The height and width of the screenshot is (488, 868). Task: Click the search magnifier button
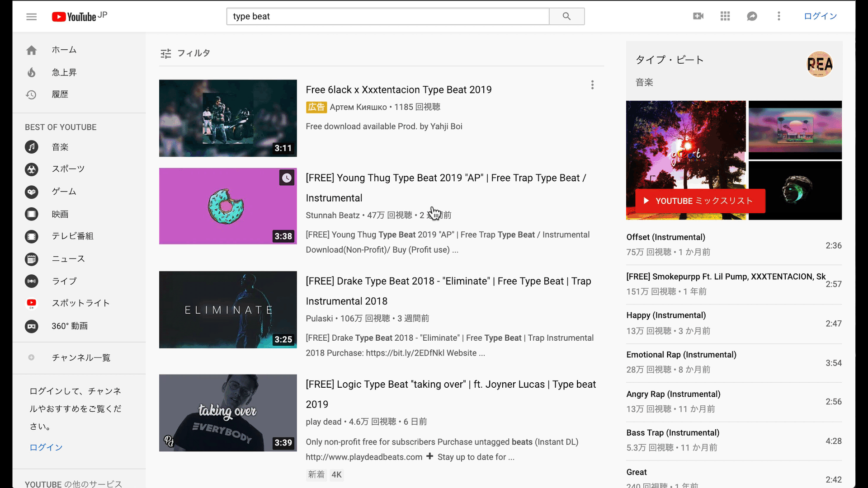tap(566, 16)
